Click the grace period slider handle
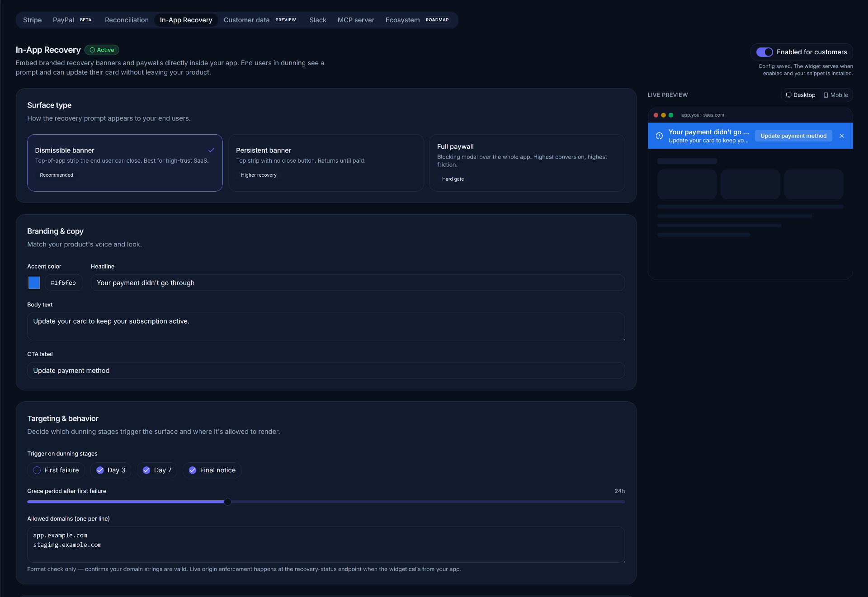Viewport: 868px width, 597px height. click(227, 502)
